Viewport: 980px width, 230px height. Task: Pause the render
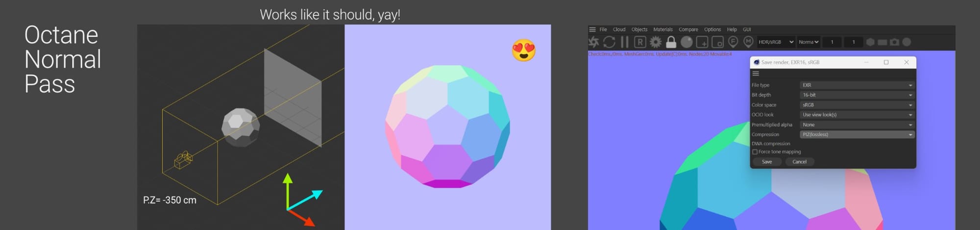point(625,42)
